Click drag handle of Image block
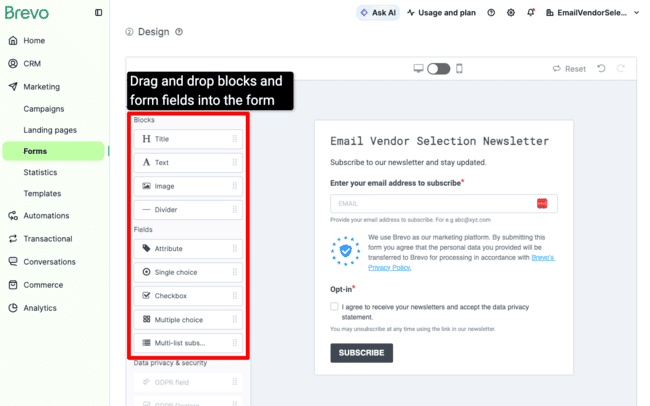650x406 pixels. coord(235,186)
